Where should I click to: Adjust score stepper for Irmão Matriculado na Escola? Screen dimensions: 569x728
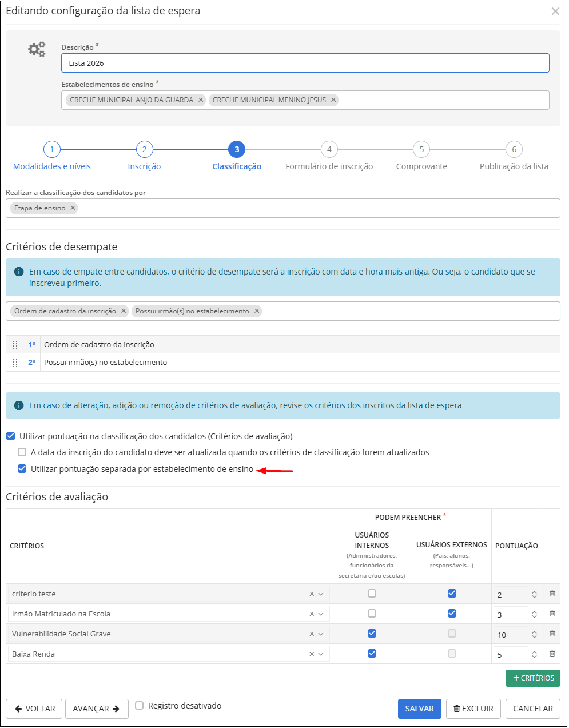pyautogui.click(x=534, y=615)
